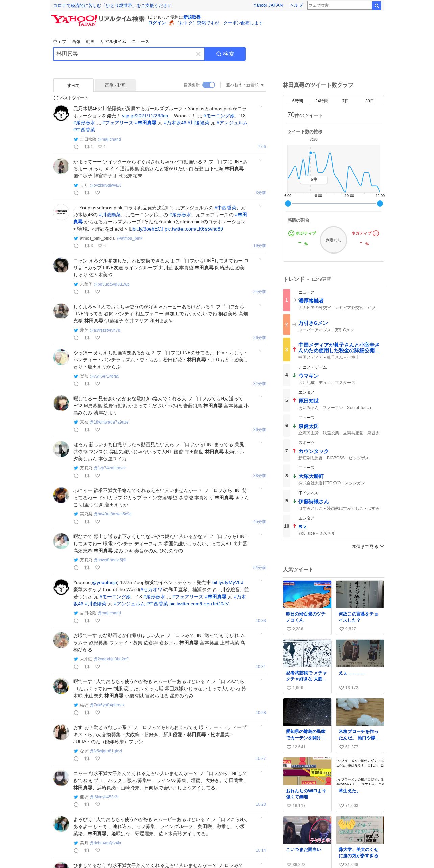Open trend 原田知世
The height and width of the screenshot is (868, 434).
pos(309,401)
